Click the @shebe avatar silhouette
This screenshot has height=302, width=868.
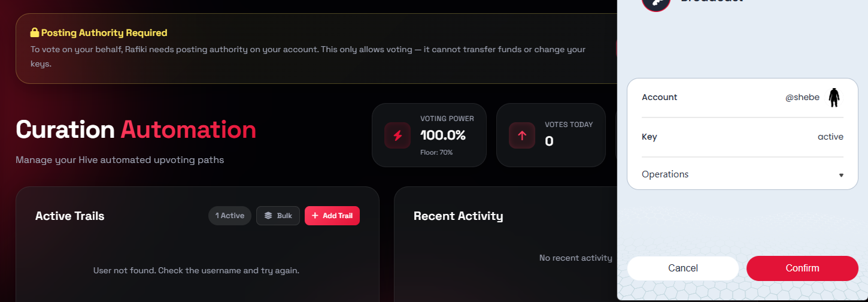834,97
